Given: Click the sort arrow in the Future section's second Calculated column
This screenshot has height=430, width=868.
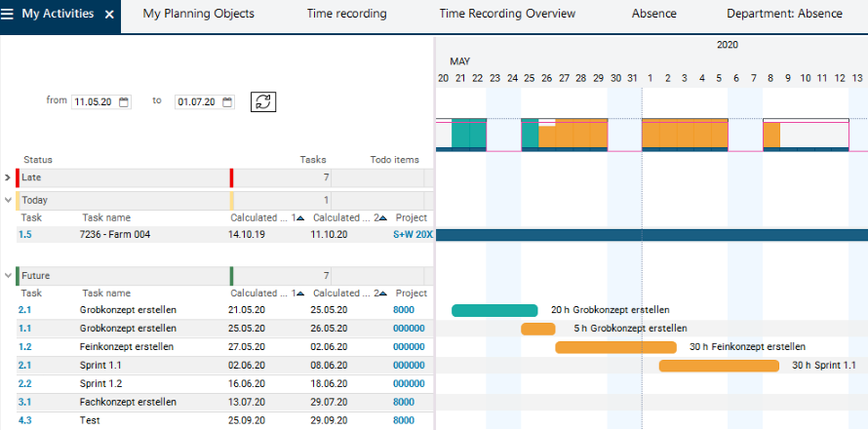Looking at the screenshot, I should (382, 293).
